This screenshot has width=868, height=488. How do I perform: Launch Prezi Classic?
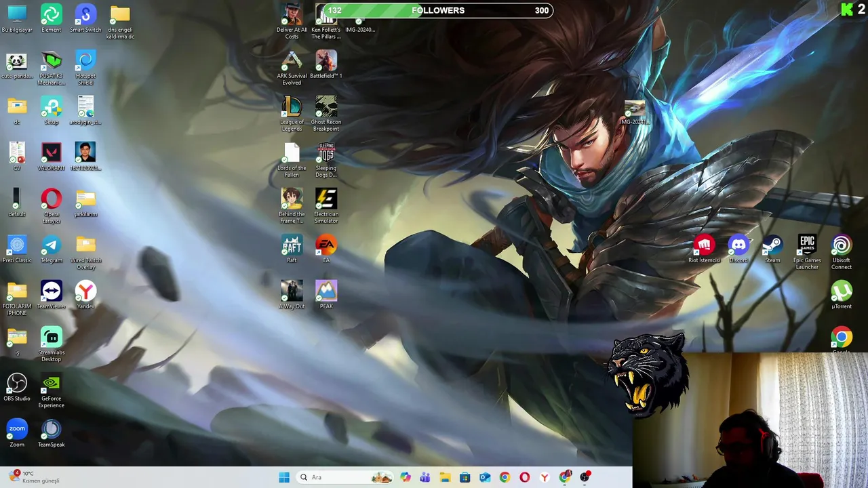pyautogui.click(x=17, y=249)
